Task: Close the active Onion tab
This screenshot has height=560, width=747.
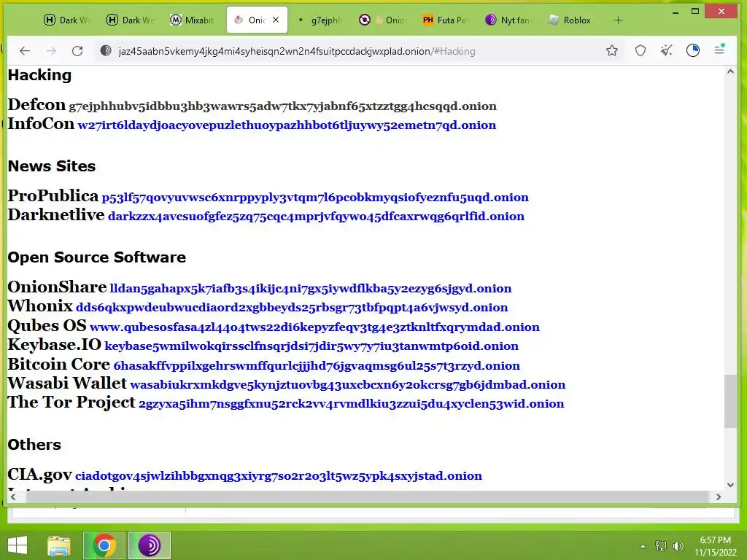Action: point(275,20)
